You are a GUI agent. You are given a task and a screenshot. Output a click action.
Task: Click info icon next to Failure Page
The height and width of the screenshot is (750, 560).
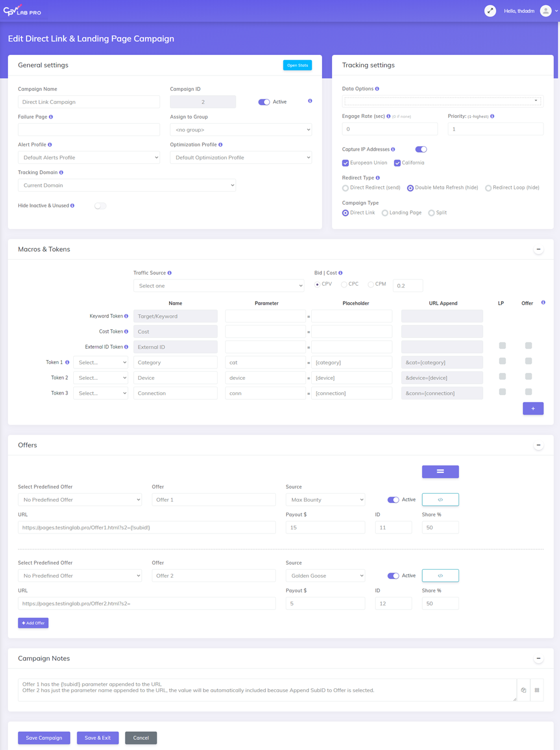pyautogui.click(x=51, y=117)
